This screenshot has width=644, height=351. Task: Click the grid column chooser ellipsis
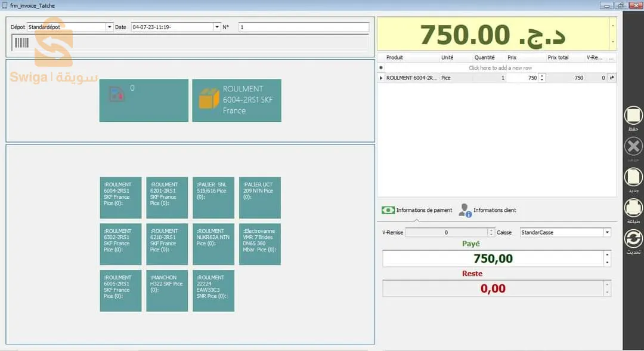coord(611,58)
